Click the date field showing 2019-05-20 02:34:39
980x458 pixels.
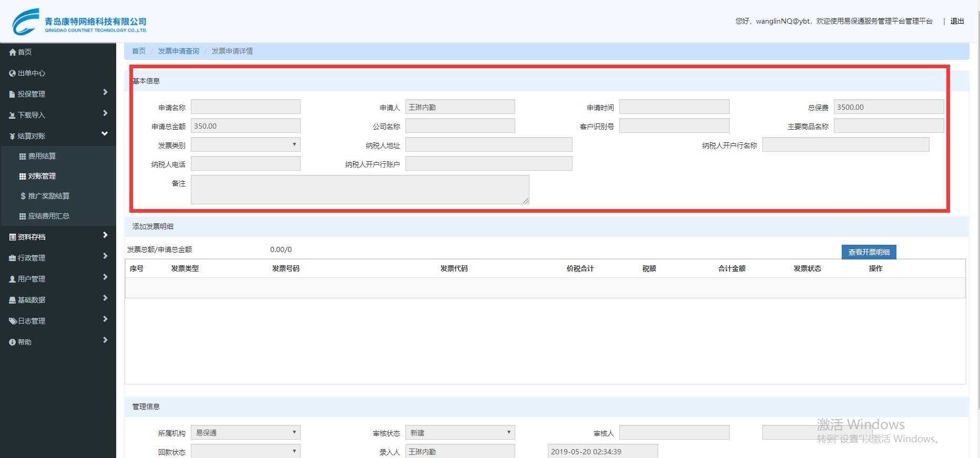click(603, 451)
